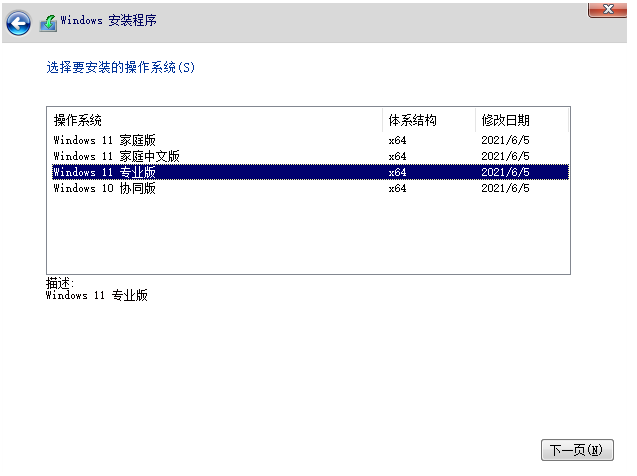Close the Windows Setup window
Viewport: 637px width, 476px height.
[607, 8]
